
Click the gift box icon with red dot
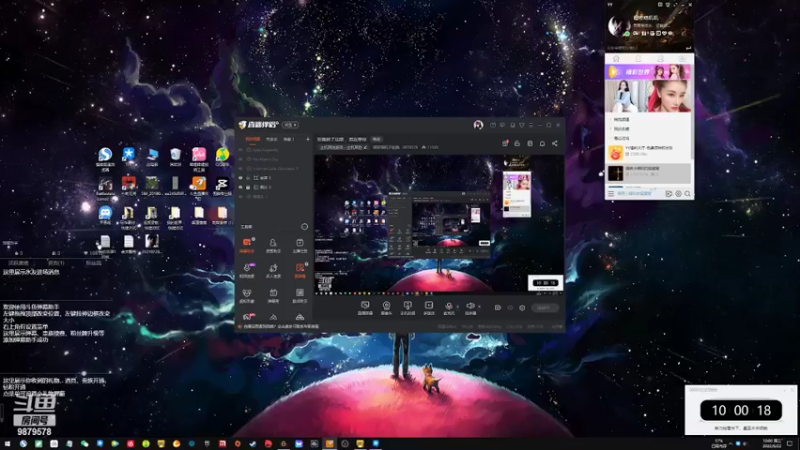coord(505,143)
